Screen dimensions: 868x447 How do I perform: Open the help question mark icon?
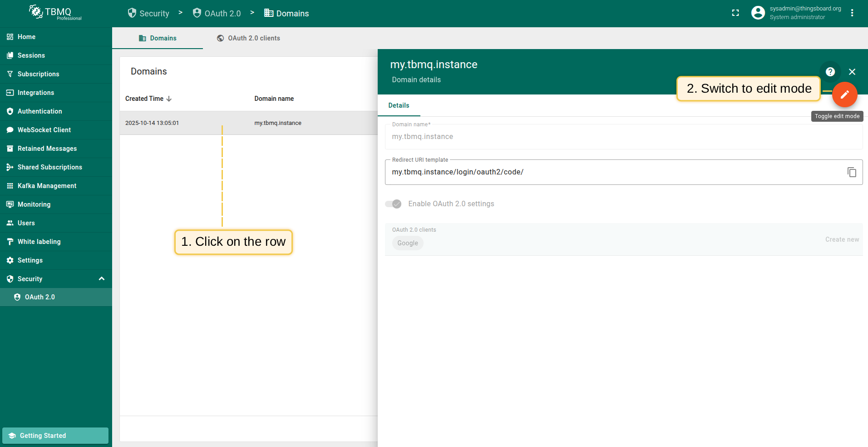[x=830, y=72]
